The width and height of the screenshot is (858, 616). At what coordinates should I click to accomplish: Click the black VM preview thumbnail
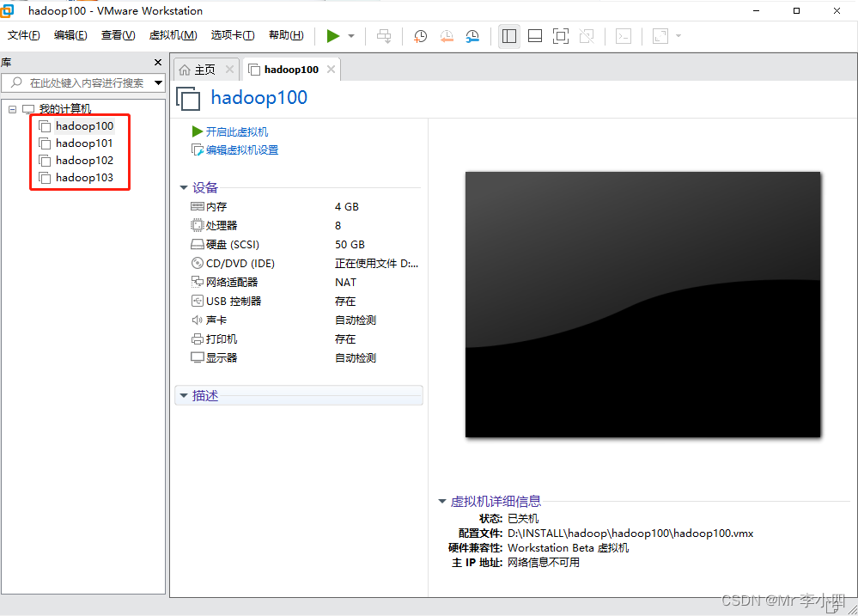pyautogui.click(x=642, y=304)
